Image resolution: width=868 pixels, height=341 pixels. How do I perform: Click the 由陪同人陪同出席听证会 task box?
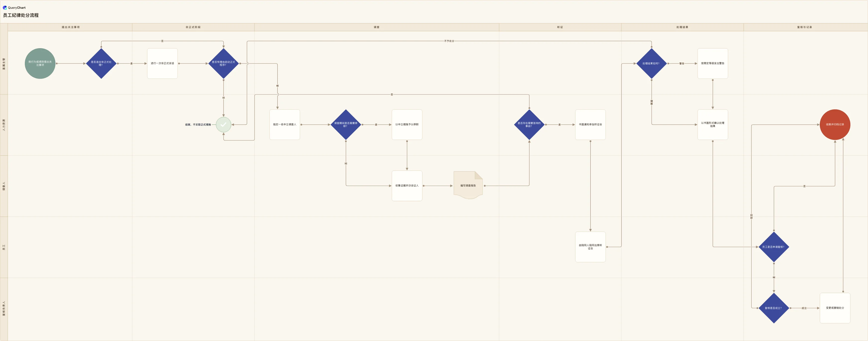point(590,247)
